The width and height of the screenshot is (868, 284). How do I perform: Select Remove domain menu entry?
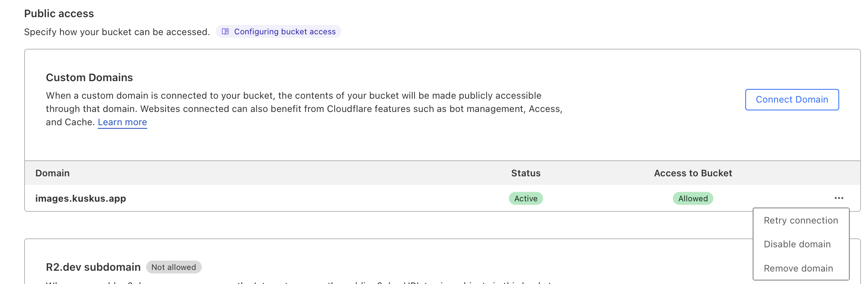pyautogui.click(x=798, y=268)
